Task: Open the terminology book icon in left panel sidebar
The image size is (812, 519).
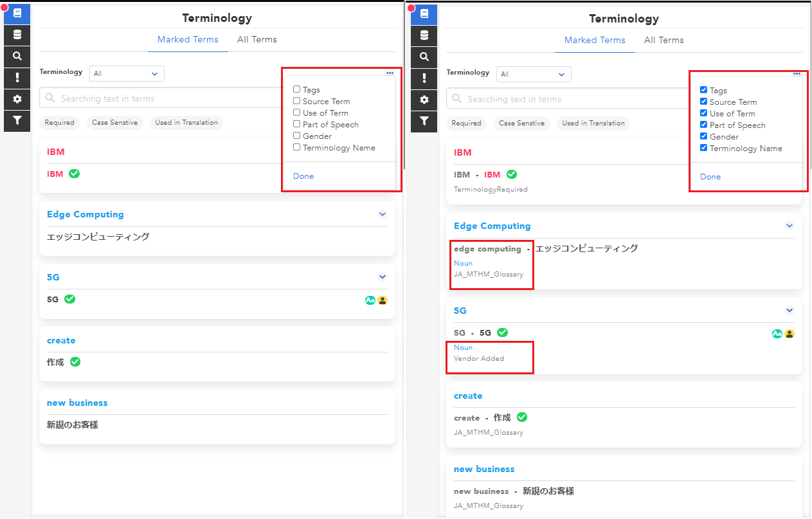Action: pos(17,14)
